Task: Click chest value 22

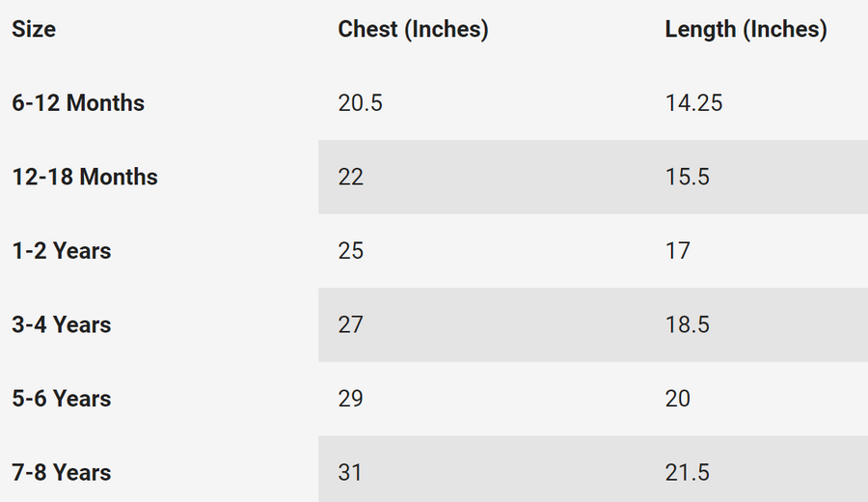Action: 351,178
